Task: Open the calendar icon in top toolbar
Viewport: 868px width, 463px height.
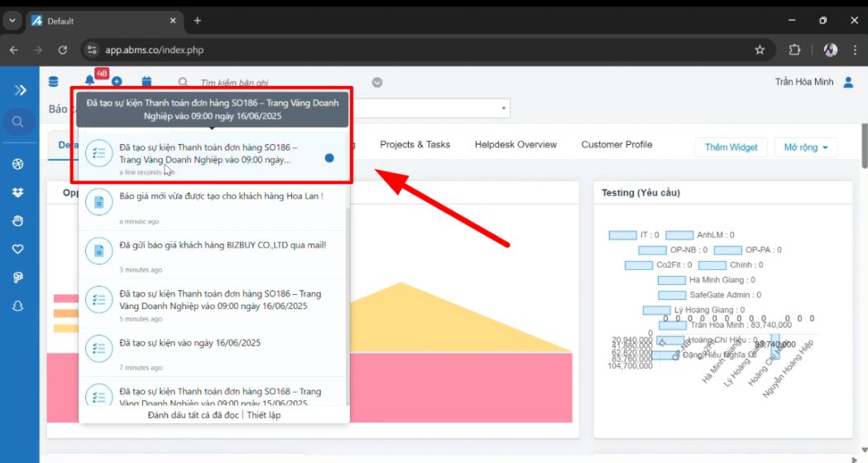Action: [146, 82]
